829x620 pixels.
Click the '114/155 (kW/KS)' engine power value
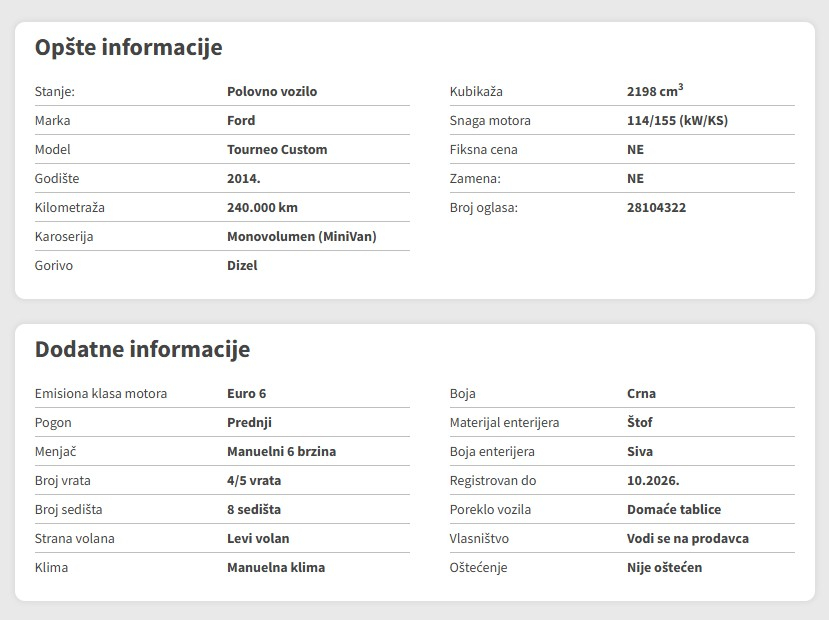coord(677,120)
